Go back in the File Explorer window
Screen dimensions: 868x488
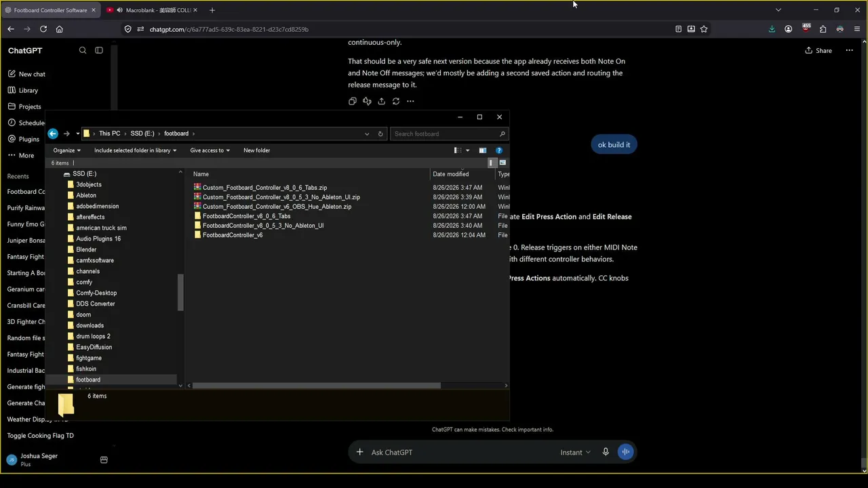coord(53,134)
